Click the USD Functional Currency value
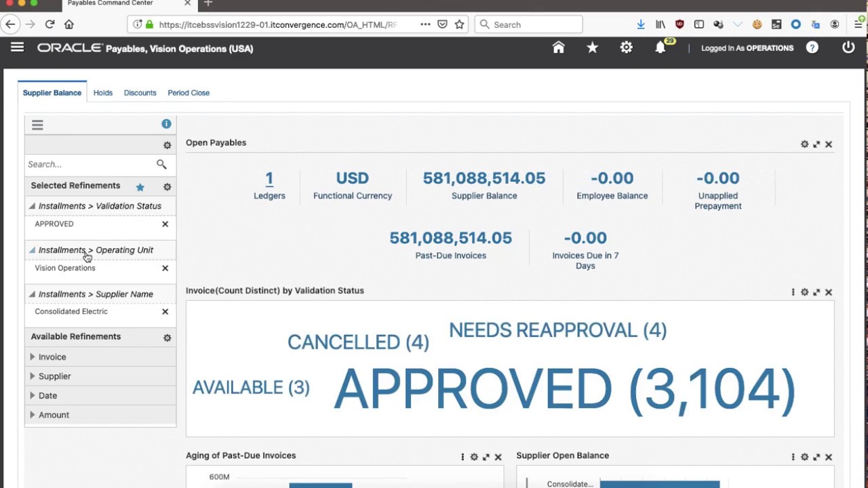 (353, 178)
